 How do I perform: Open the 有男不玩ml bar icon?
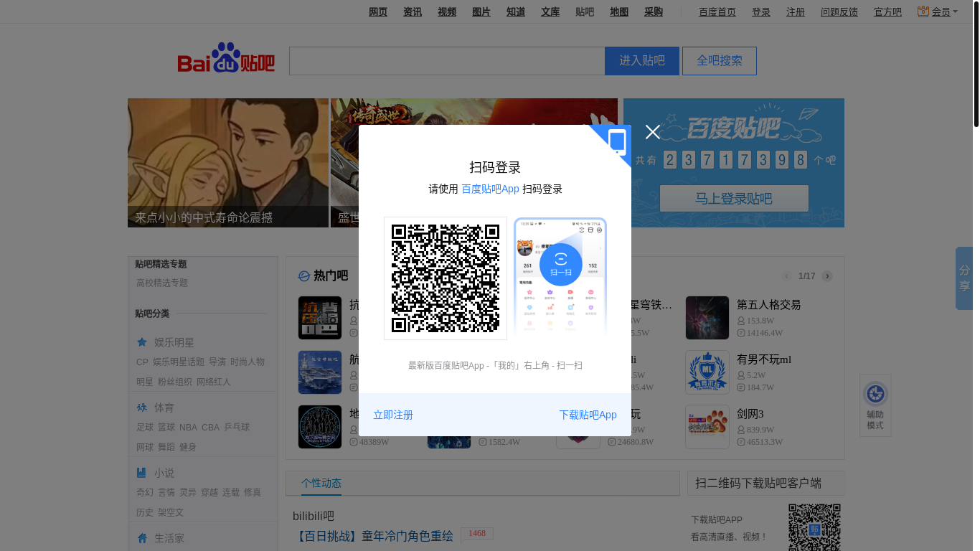coord(707,372)
